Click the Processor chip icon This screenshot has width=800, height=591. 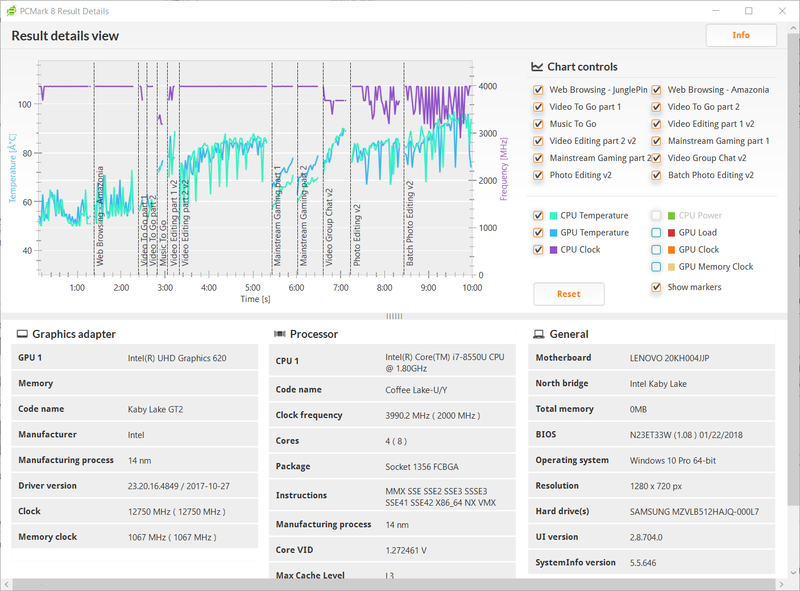point(280,334)
